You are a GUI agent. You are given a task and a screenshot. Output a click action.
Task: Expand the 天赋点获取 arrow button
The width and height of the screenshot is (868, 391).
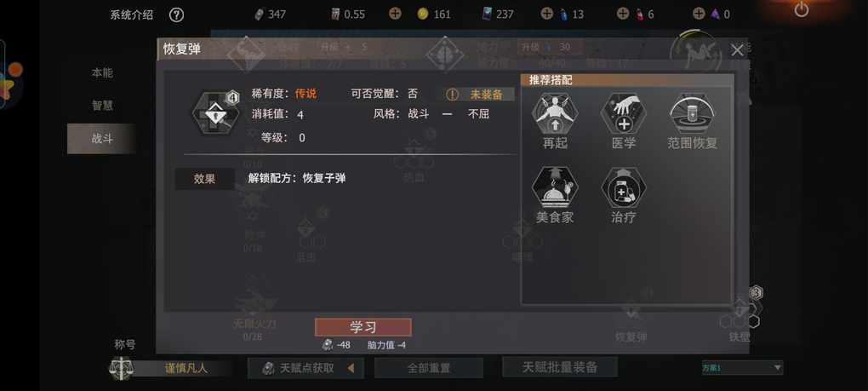[x=306, y=368]
